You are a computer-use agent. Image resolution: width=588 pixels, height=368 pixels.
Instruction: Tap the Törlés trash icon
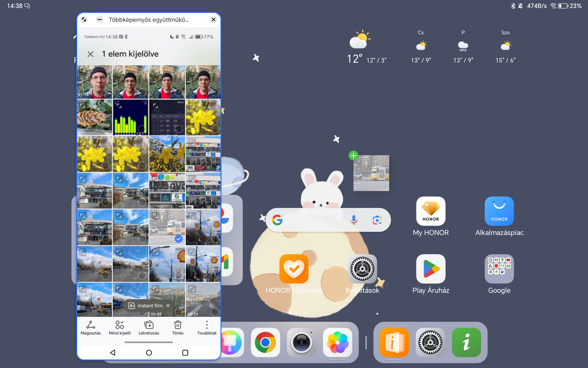(x=178, y=328)
